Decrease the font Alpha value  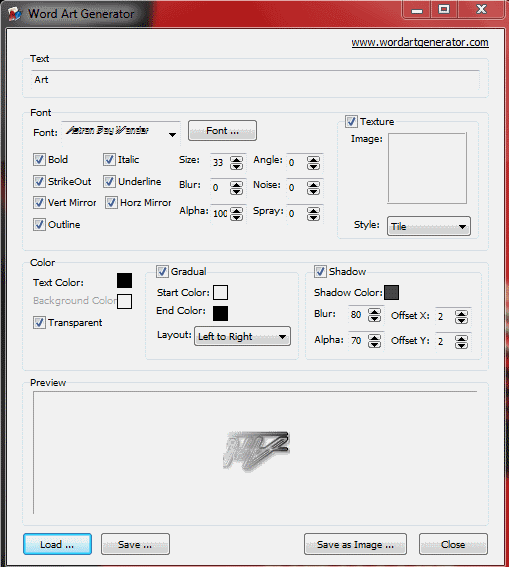(236, 217)
